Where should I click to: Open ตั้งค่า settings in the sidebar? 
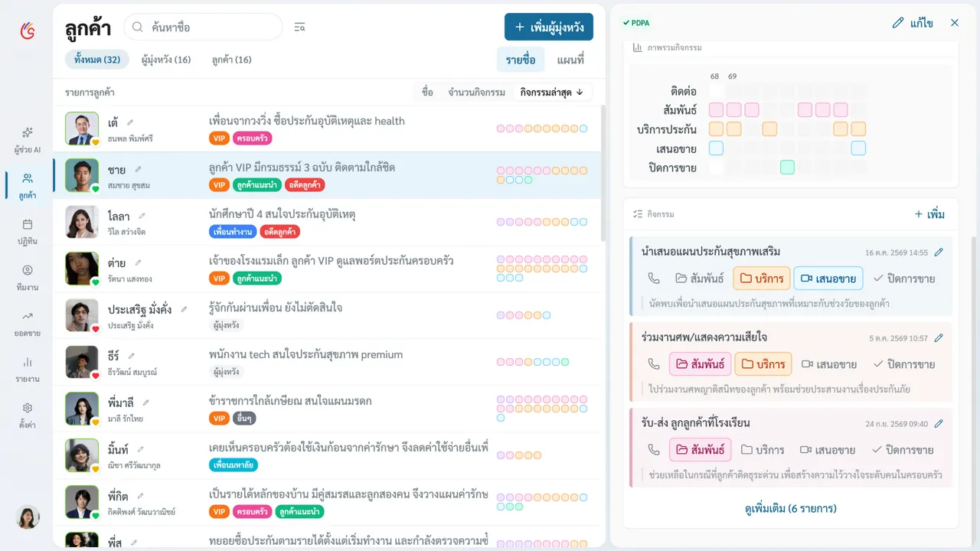click(x=28, y=414)
